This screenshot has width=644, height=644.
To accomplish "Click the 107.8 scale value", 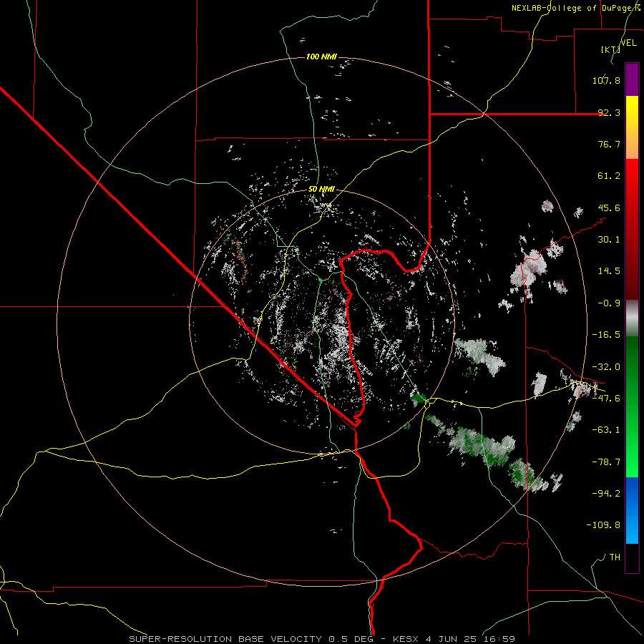I will [606, 80].
